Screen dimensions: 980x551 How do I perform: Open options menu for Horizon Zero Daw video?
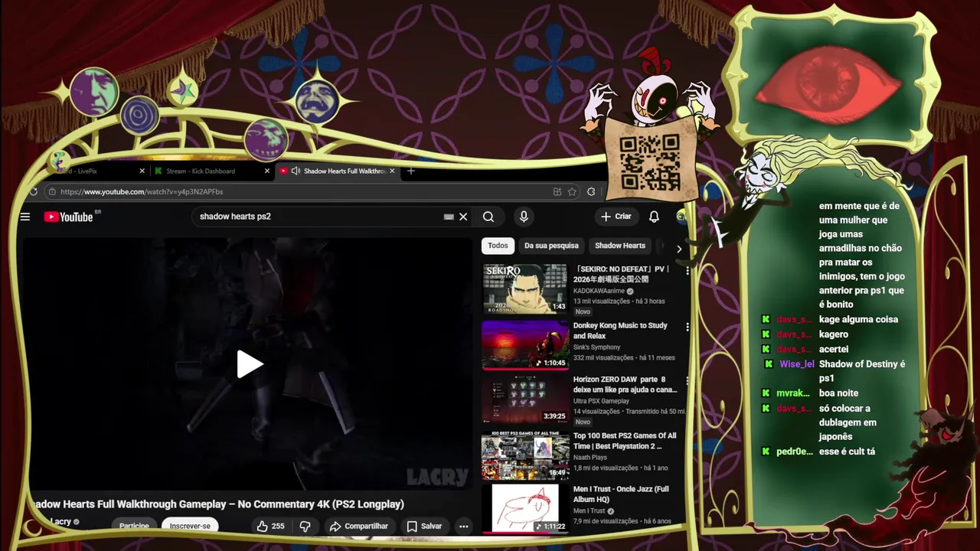[x=688, y=380]
